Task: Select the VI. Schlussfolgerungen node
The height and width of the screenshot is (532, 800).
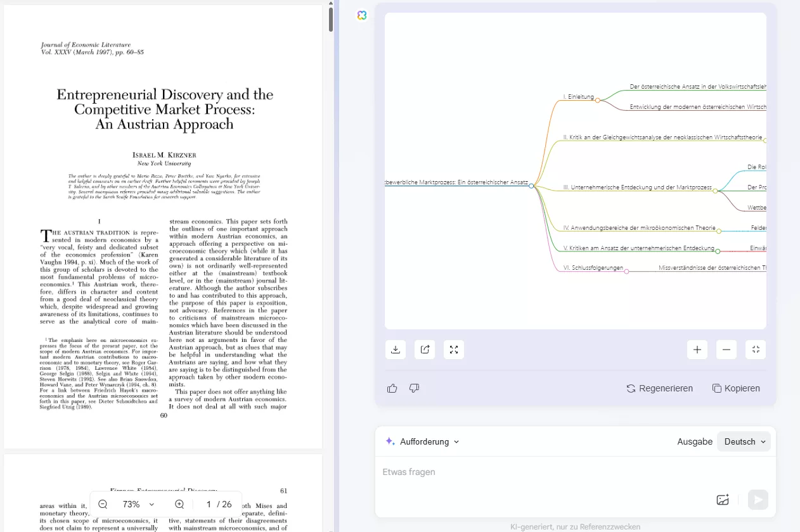Action: coord(593,268)
